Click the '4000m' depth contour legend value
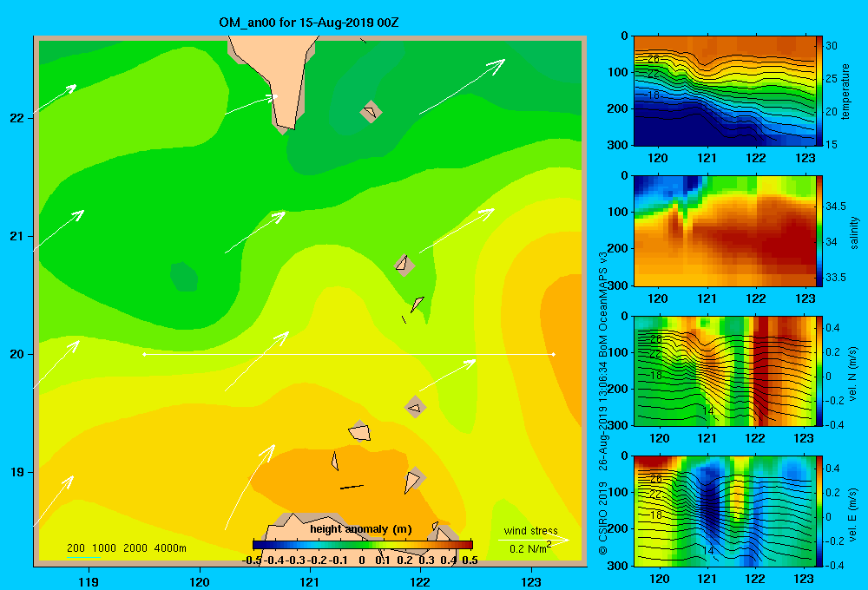Viewport: 868px width, 590px height. 170,548
